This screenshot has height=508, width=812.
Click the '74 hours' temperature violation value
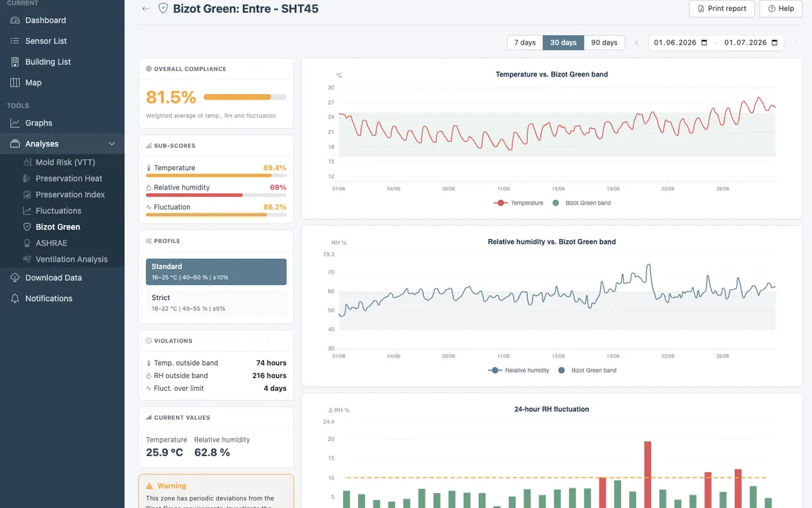click(x=271, y=363)
